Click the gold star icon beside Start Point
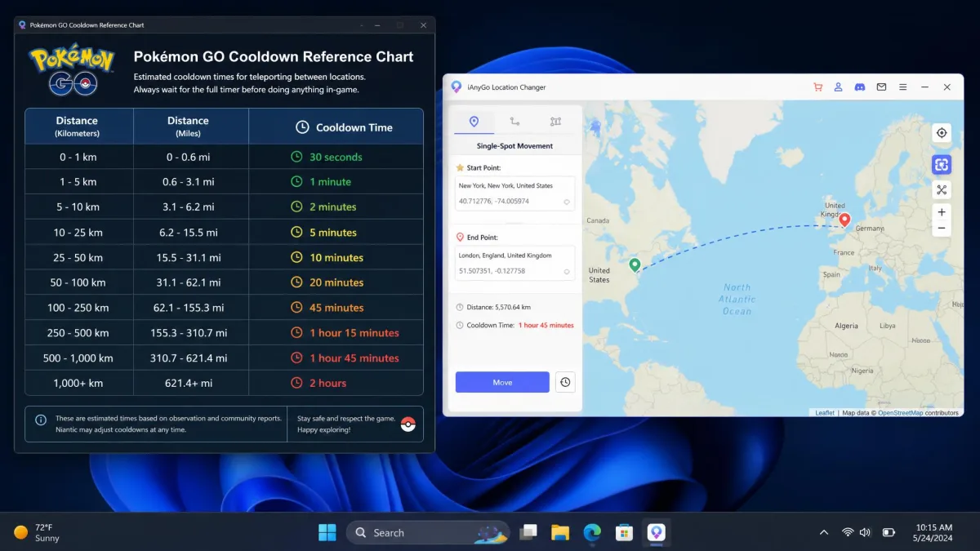This screenshot has height=551, width=980. [x=460, y=167]
